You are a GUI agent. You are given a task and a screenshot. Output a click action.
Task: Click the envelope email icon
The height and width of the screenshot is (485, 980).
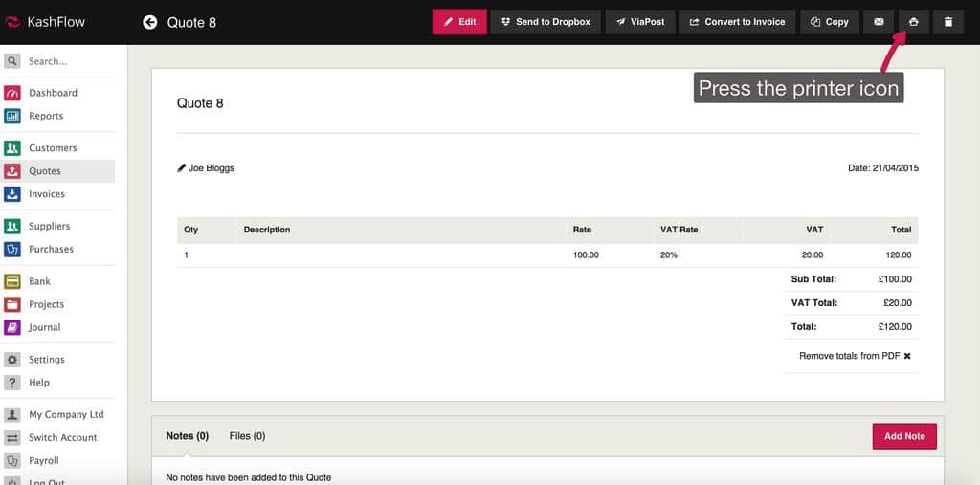tap(879, 22)
